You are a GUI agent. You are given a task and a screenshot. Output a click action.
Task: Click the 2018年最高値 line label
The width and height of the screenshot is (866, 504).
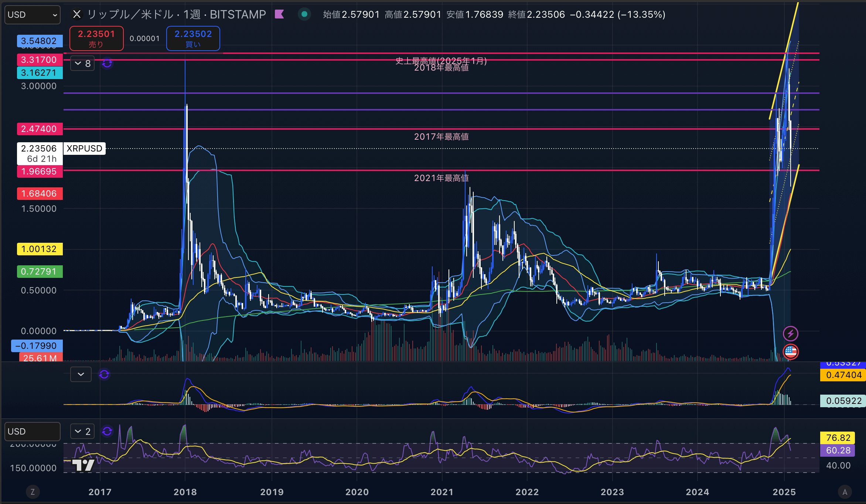tap(441, 68)
